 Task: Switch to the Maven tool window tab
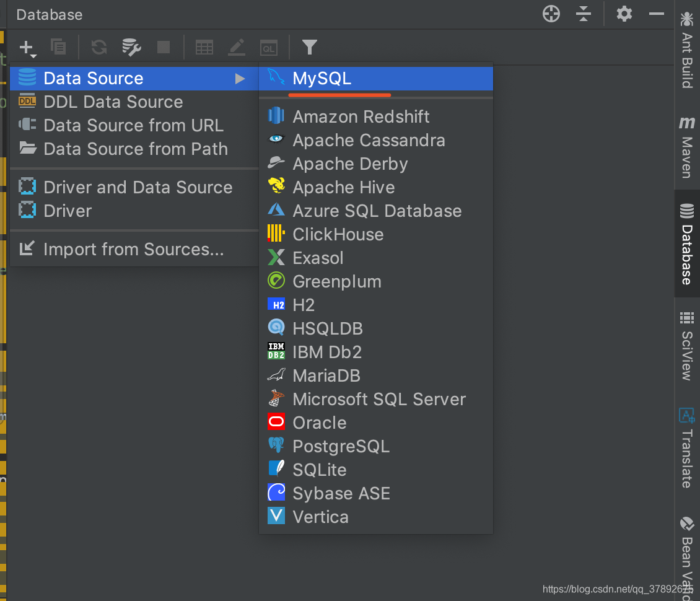[x=687, y=148]
